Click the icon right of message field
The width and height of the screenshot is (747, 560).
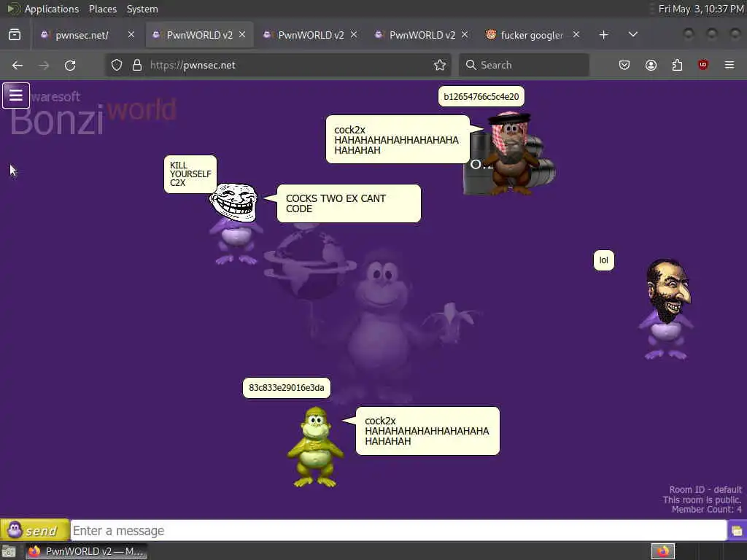point(737,531)
